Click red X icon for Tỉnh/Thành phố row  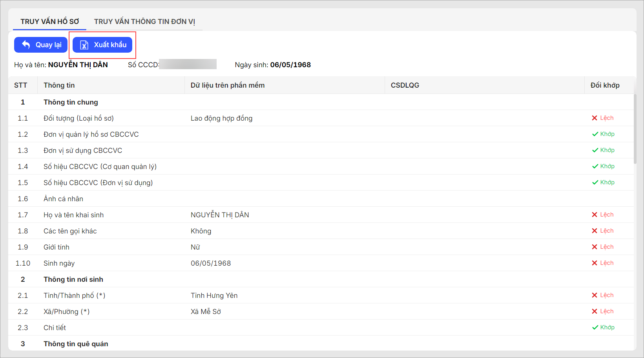coord(595,296)
